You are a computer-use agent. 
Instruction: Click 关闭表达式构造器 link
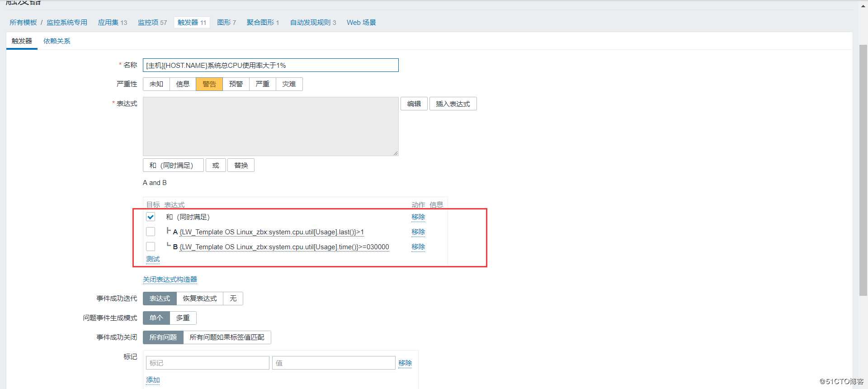pos(170,280)
